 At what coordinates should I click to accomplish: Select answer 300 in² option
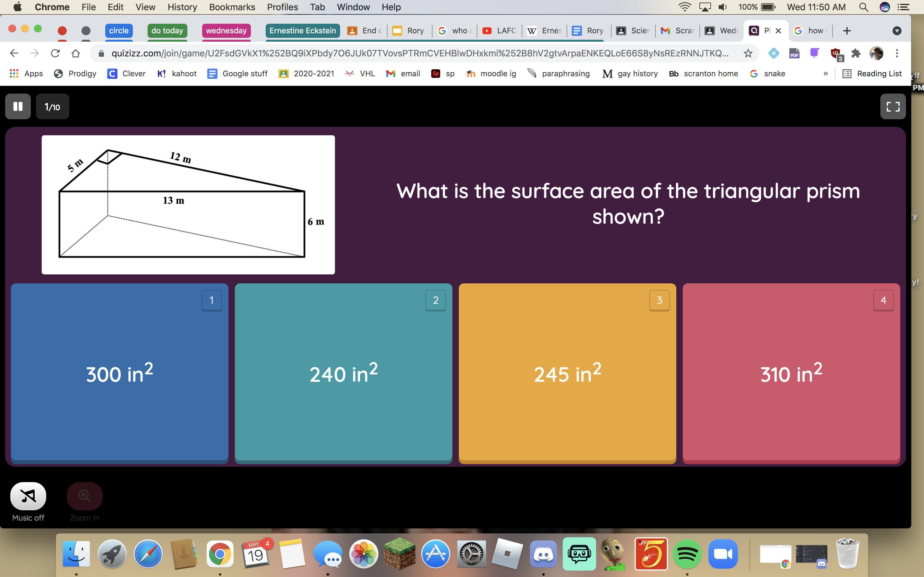point(119,373)
